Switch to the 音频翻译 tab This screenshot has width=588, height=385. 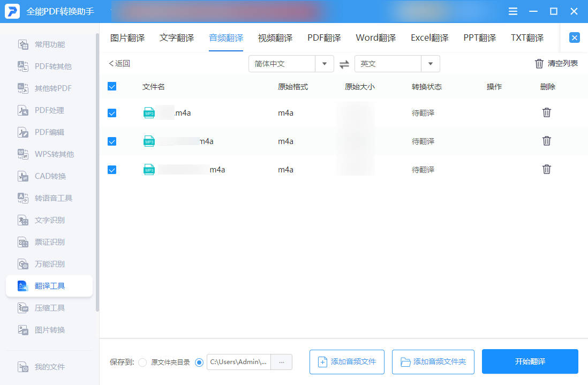pyautogui.click(x=226, y=38)
